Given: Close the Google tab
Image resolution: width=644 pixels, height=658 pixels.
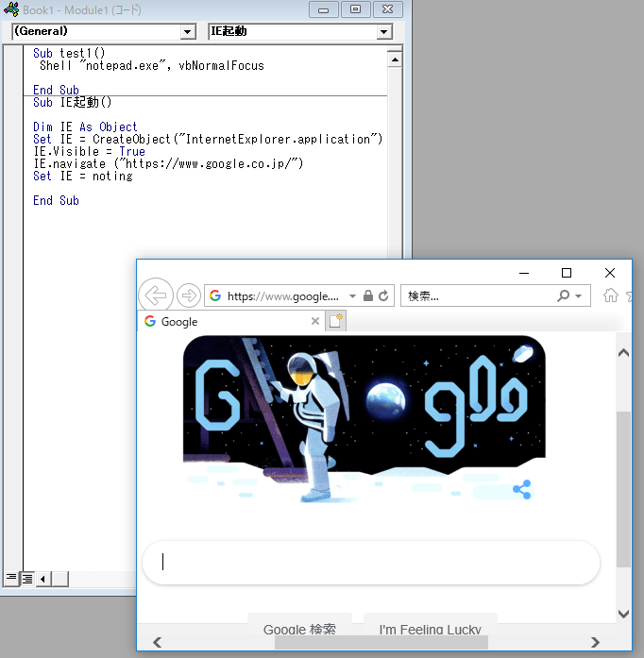Looking at the screenshot, I should 315,321.
